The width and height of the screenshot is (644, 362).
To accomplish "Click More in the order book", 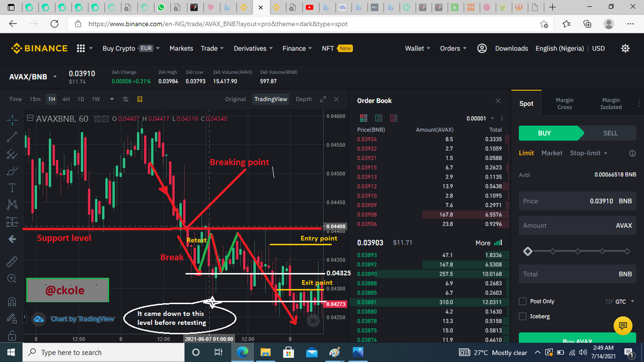I will [x=489, y=243].
